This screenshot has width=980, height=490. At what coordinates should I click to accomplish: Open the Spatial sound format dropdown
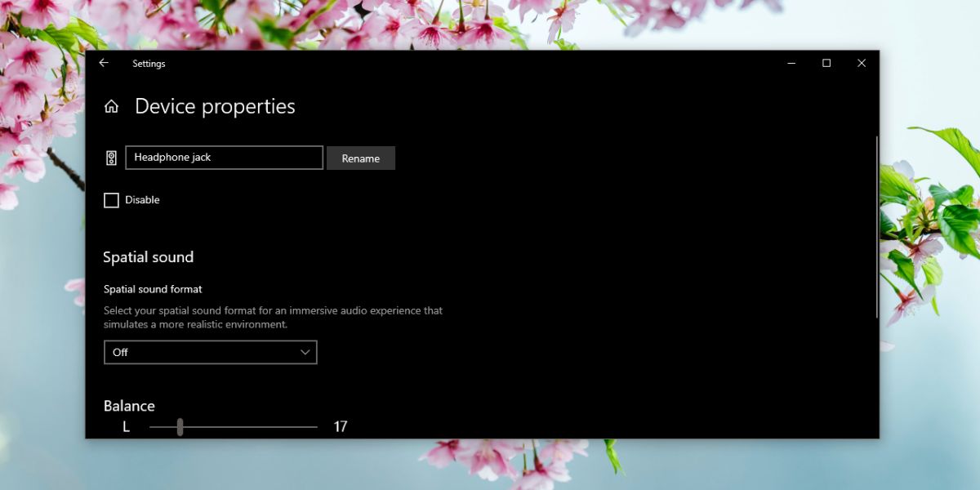pos(210,352)
